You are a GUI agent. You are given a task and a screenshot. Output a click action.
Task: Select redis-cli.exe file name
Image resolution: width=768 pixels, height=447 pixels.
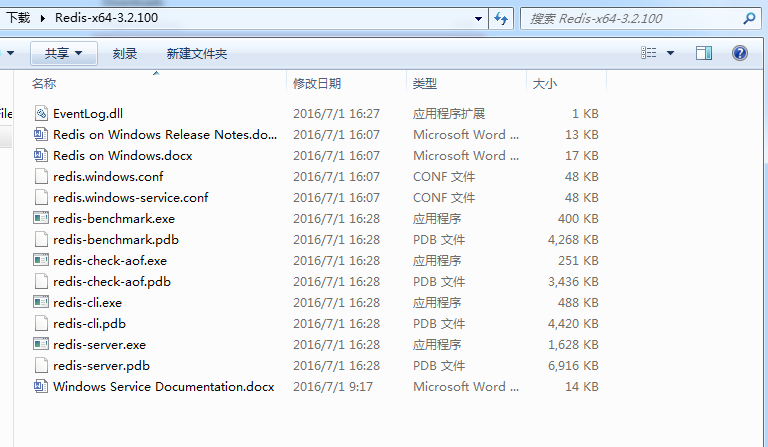[x=88, y=303]
